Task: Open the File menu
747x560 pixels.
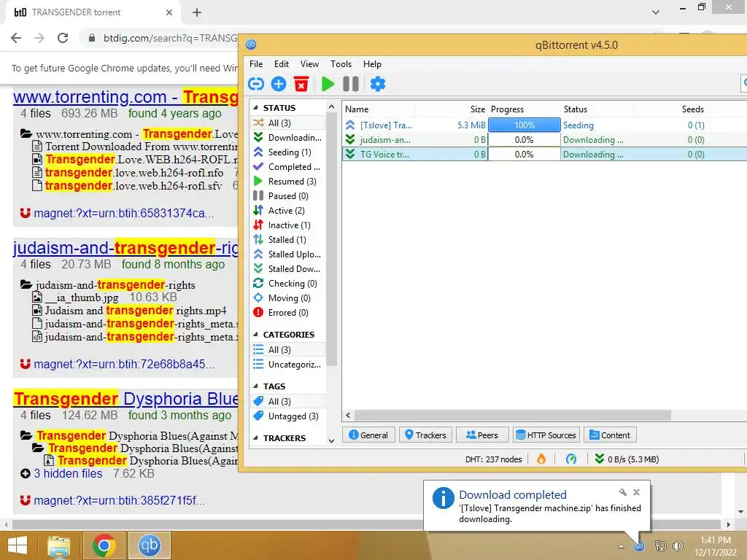Action: coord(256,64)
